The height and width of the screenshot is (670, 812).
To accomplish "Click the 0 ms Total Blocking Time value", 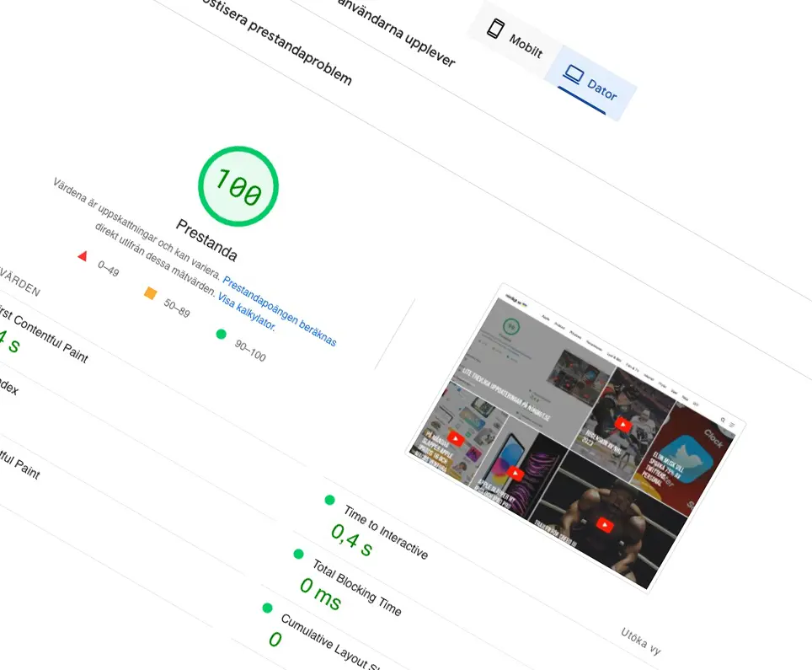I will tap(320, 593).
